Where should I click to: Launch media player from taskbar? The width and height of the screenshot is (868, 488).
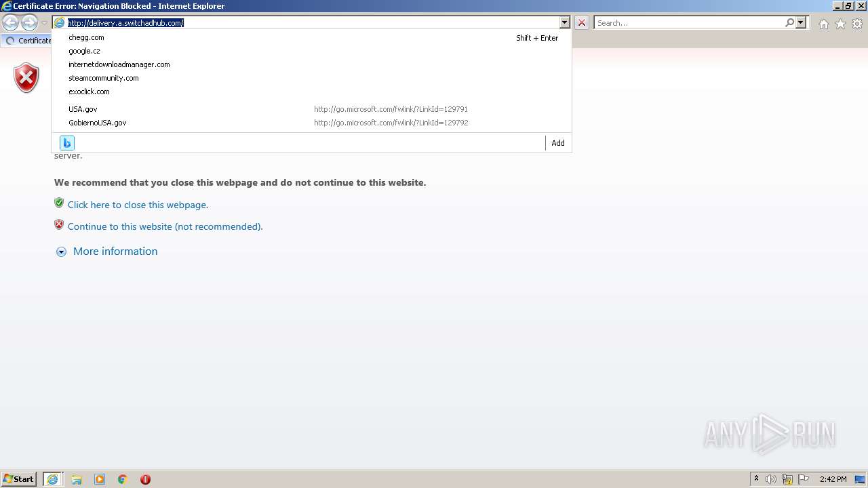click(100, 479)
